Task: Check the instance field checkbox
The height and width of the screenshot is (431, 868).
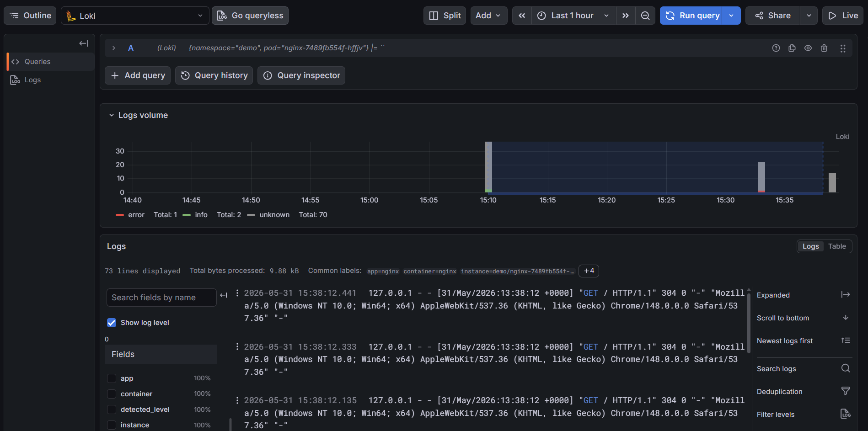Action: point(112,425)
